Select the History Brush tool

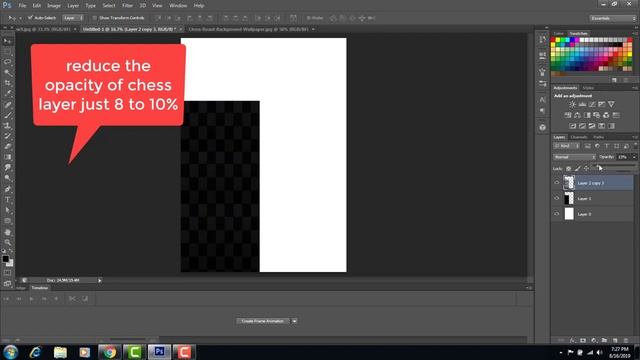[7, 136]
